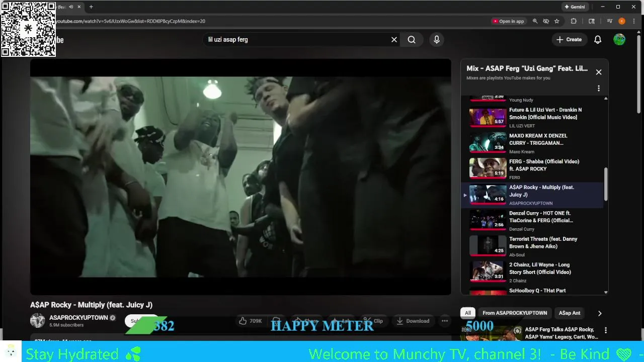Screen dimensions: 644x362
Task: Open the ASAPROCKYUPTOWN channel name link
Action: tap(78, 318)
